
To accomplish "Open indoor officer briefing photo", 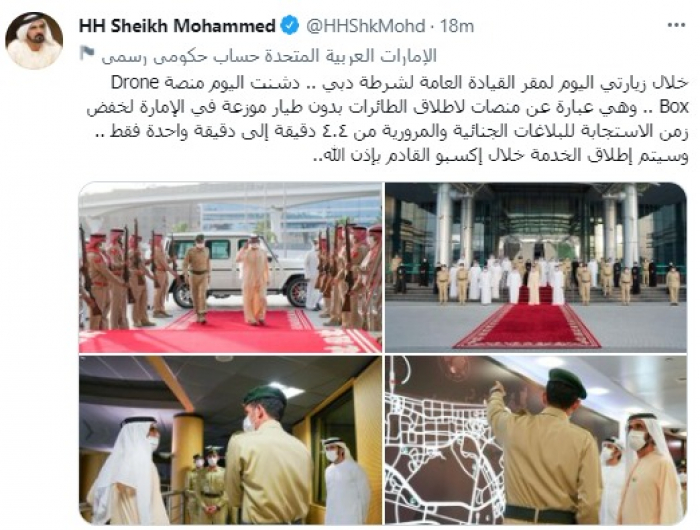I will (x=230, y=440).
